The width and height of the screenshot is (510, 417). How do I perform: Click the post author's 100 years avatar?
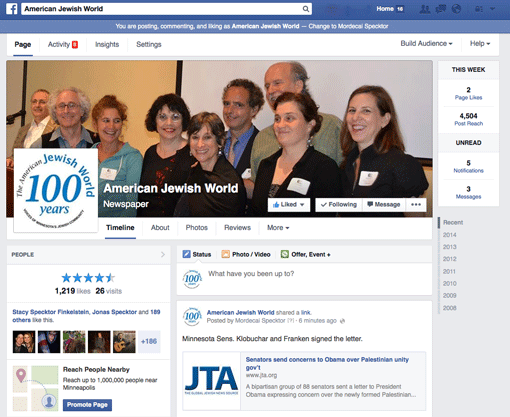coord(192,317)
